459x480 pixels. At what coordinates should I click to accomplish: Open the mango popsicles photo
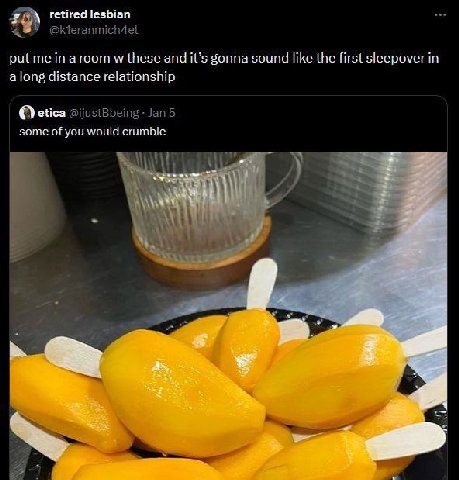pyautogui.click(x=228, y=316)
